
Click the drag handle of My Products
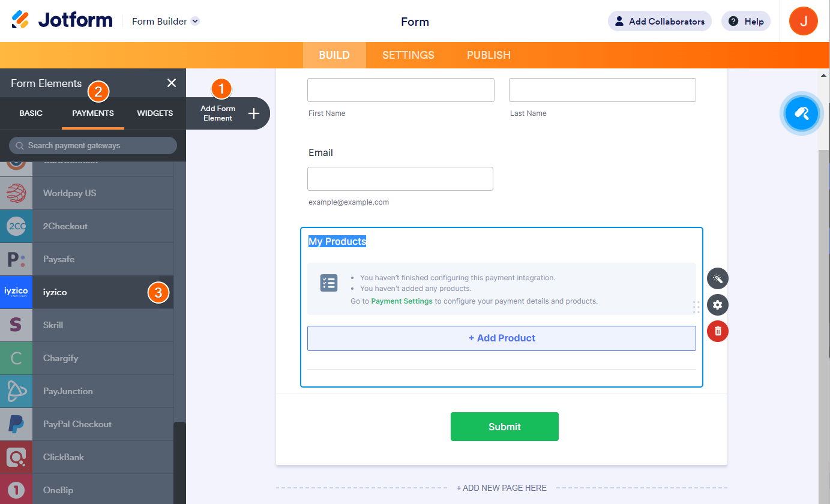click(x=696, y=307)
